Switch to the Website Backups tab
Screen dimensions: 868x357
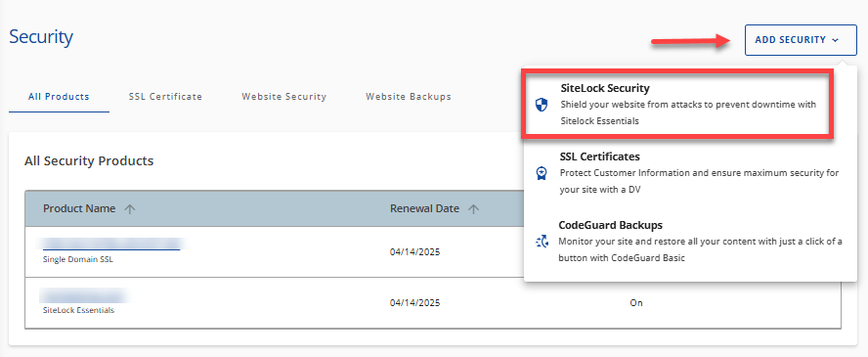(x=409, y=96)
